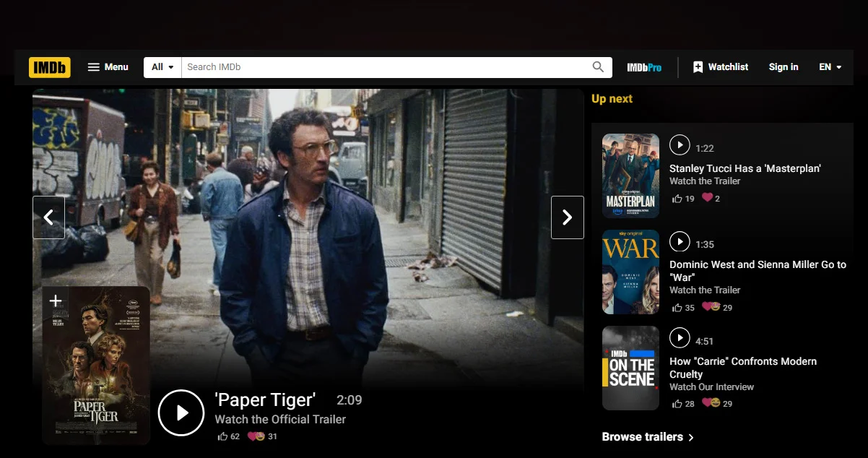This screenshot has height=458, width=868.
Task: Open the Paper Tiger poster thumbnail
Action: tap(96, 366)
